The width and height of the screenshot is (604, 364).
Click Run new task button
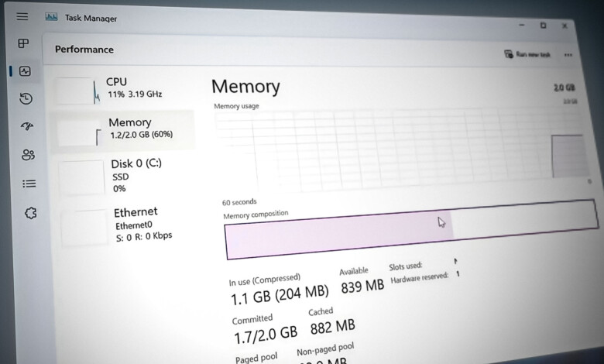(527, 54)
